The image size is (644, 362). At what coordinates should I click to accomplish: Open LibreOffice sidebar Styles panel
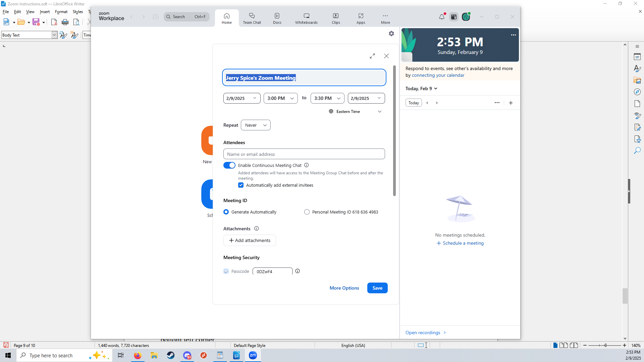point(637,68)
